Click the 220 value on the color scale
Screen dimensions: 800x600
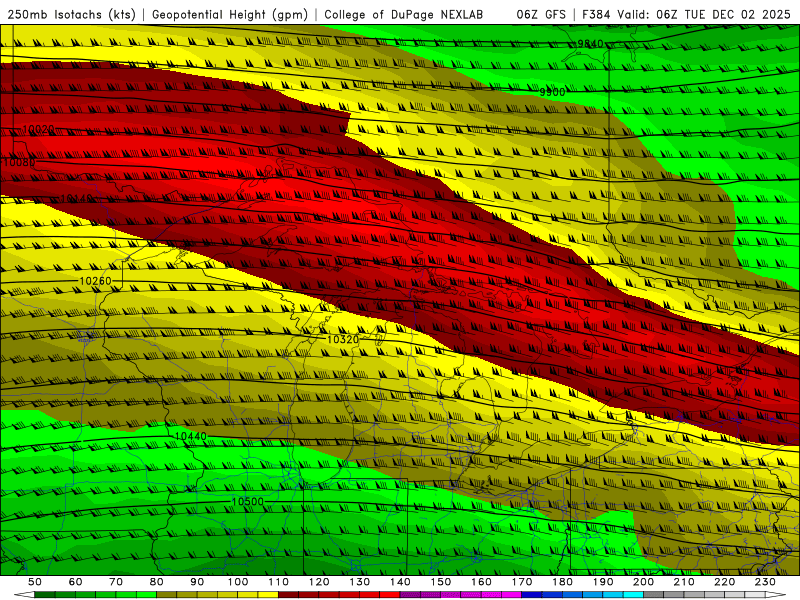pos(724,582)
